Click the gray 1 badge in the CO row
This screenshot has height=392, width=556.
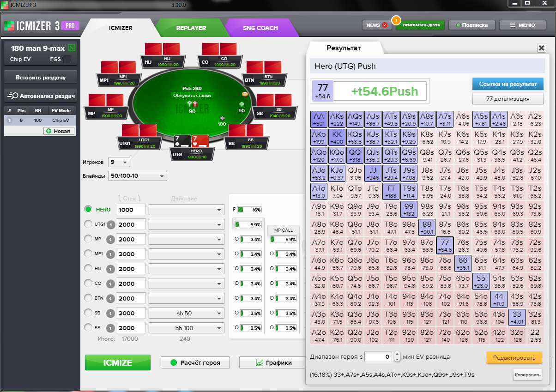[x=110, y=283]
